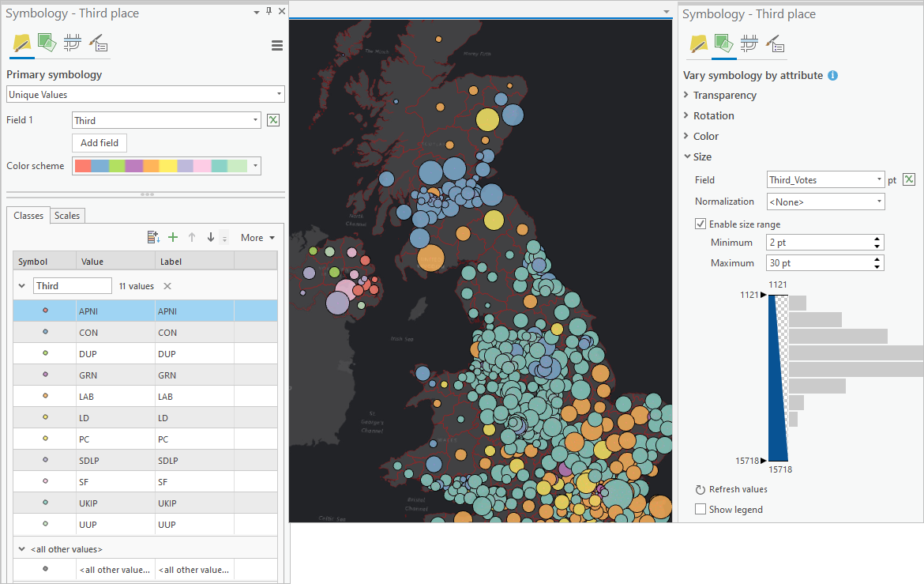The image size is (924, 584).
Task: Disable the Enable size range checkbox
Action: (701, 224)
